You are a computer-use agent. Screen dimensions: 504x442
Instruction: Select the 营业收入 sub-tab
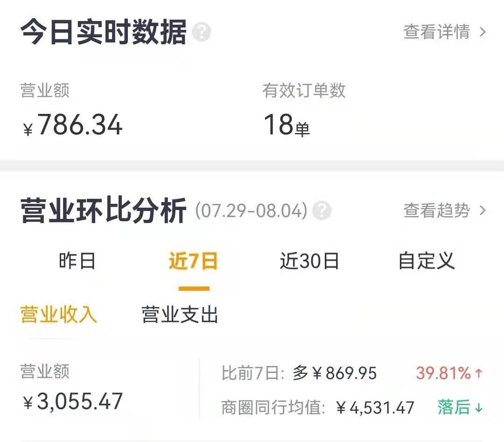tap(59, 315)
